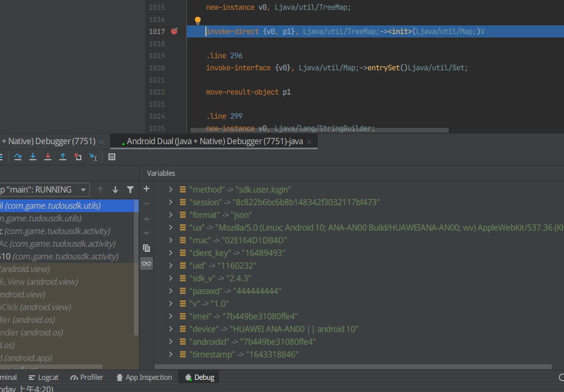This screenshot has height=392, width=564.
Task: Expand the "method" variable entry
Action: (171, 190)
